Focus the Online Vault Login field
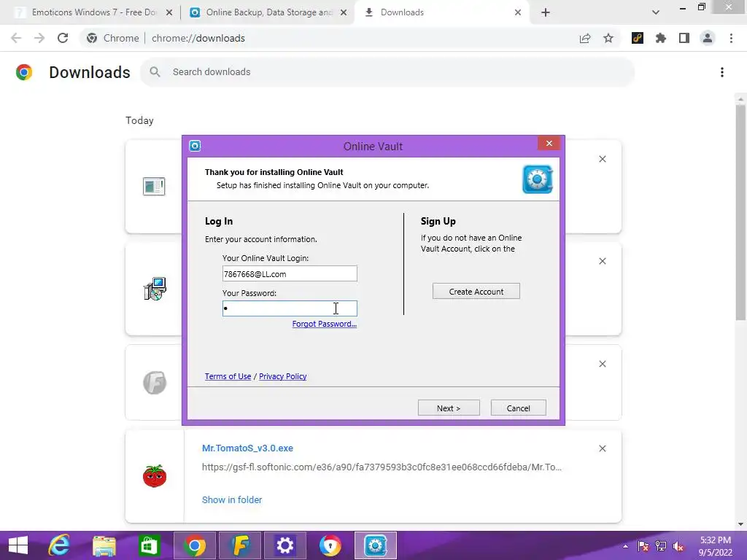747x560 pixels. [x=290, y=274]
